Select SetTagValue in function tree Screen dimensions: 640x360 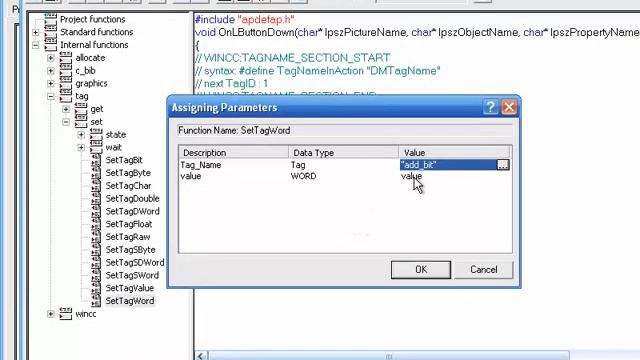coord(130,288)
